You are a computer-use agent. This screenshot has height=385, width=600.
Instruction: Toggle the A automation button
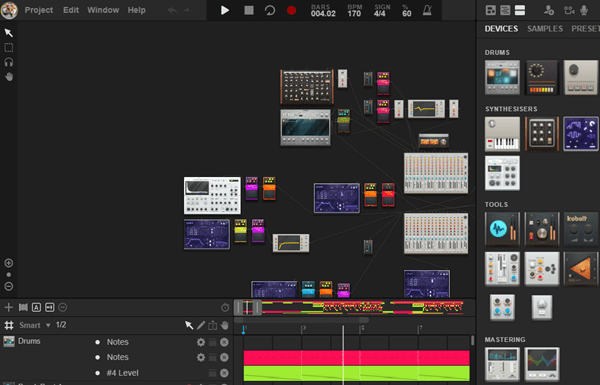point(36,307)
